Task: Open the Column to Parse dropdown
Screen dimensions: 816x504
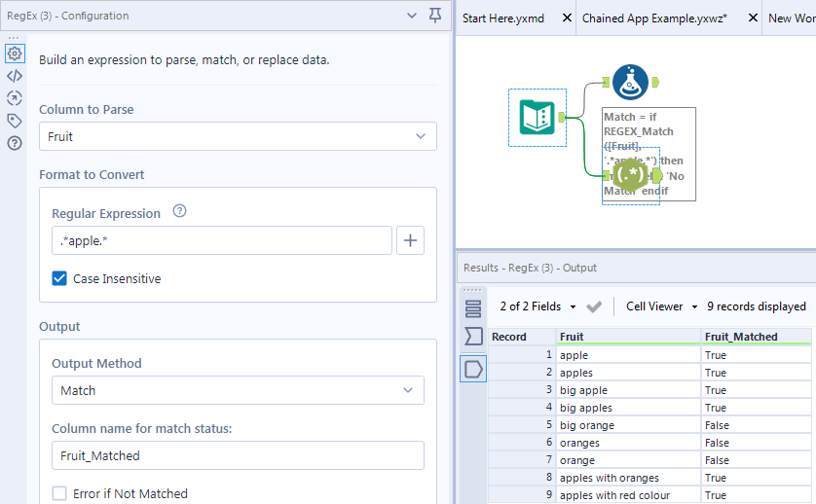Action: click(x=238, y=137)
